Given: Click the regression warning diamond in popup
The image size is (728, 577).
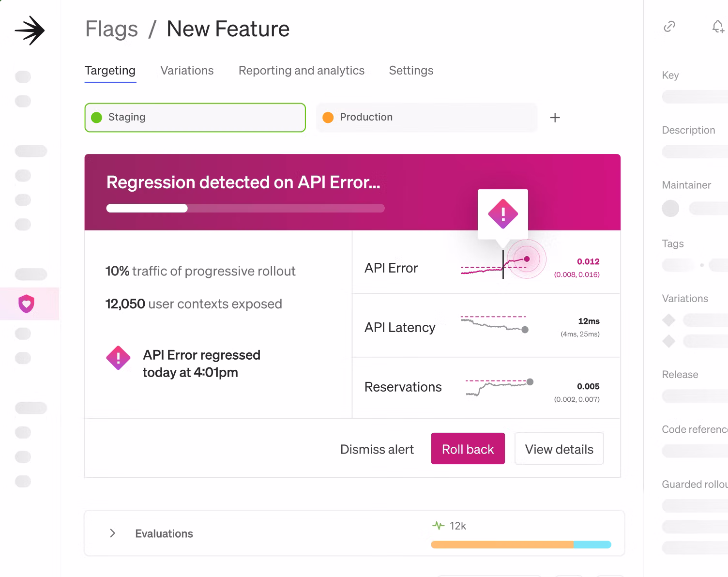Looking at the screenshot, I should point(503,213).
